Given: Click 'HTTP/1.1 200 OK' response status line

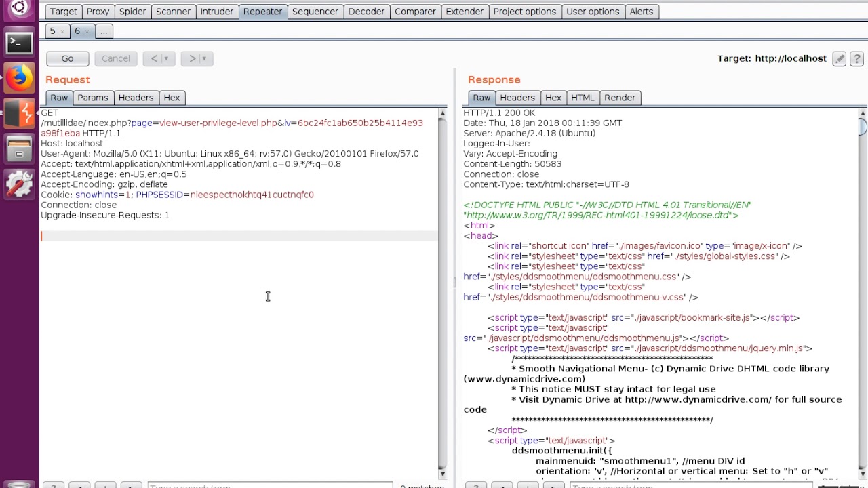Looking at the screenshot, I should (499, 113).
